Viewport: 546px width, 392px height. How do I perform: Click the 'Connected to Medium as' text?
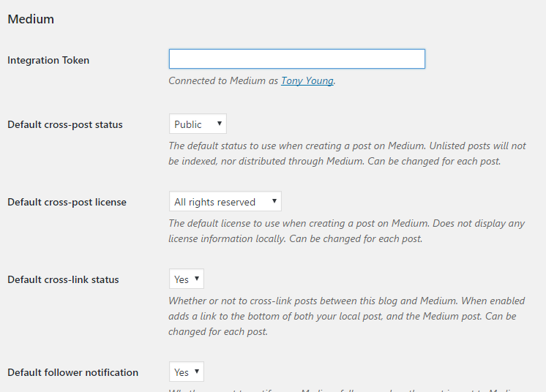223,81
